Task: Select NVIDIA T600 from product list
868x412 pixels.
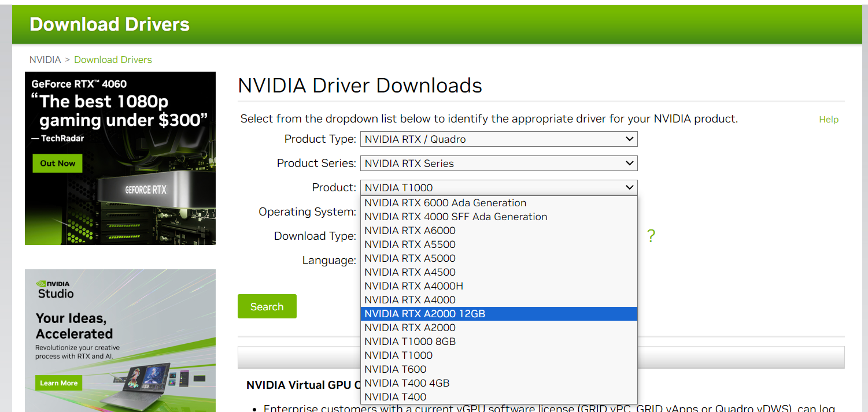Action: tap(396, 369)
